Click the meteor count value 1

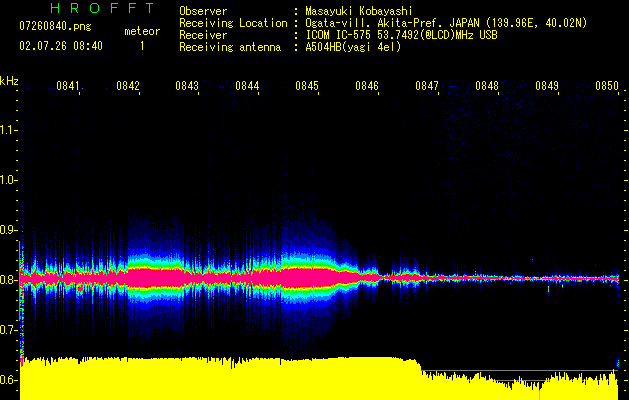click(142, 46)
